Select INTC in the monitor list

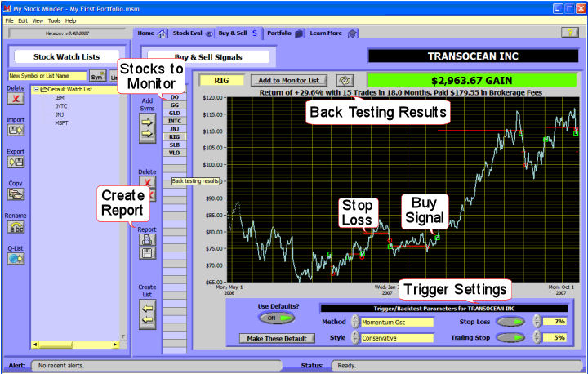175,121
